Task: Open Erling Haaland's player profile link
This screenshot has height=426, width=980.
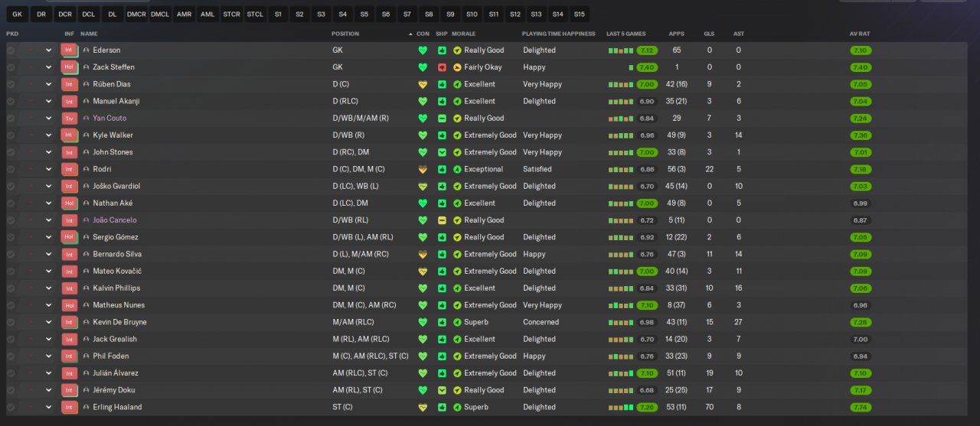Action: [x=117, y=407]
